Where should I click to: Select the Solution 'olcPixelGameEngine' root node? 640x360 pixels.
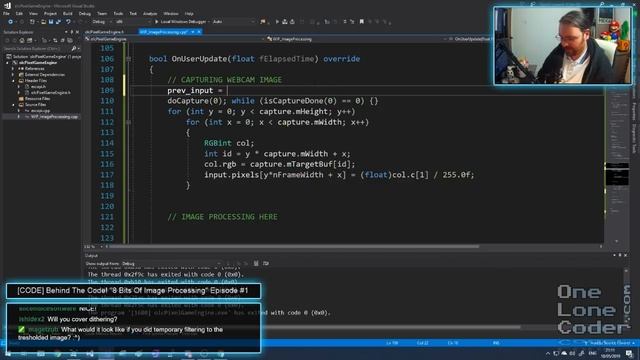coord(44,57)
